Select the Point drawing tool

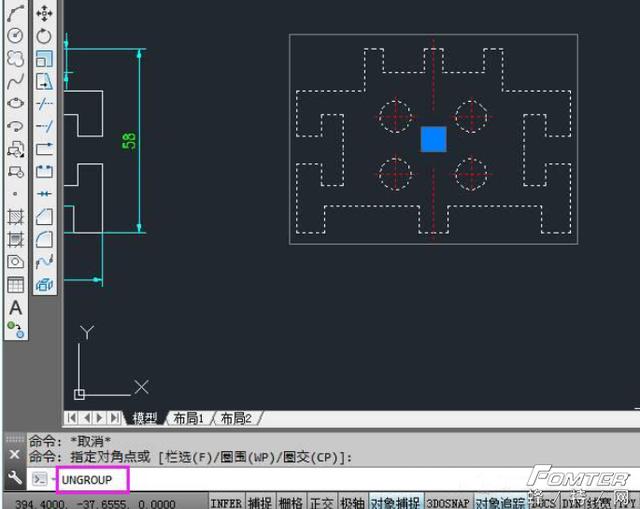click(x=16, y=194)
